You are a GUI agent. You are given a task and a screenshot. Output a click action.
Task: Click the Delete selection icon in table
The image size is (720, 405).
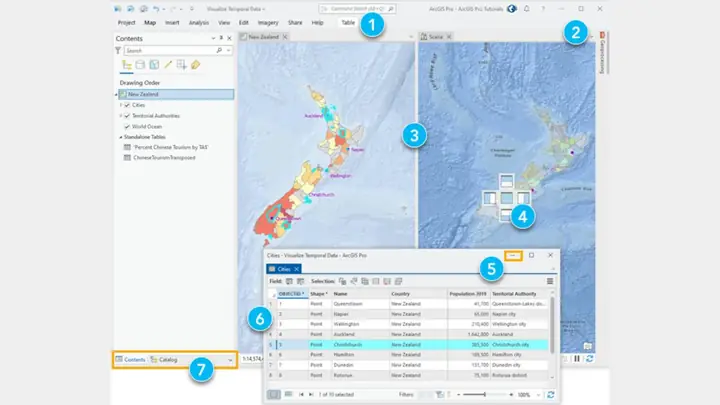(x=387, y=281)
